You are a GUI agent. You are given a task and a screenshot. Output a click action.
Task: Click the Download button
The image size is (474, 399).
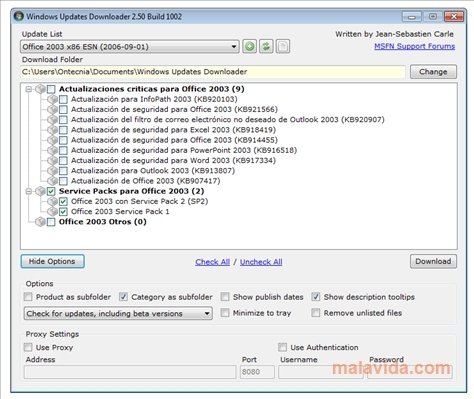pyautogui.click(x=433, y=261)
